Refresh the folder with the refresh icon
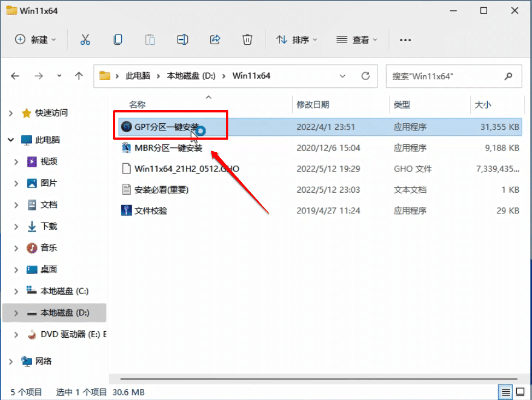 point(365,76)
